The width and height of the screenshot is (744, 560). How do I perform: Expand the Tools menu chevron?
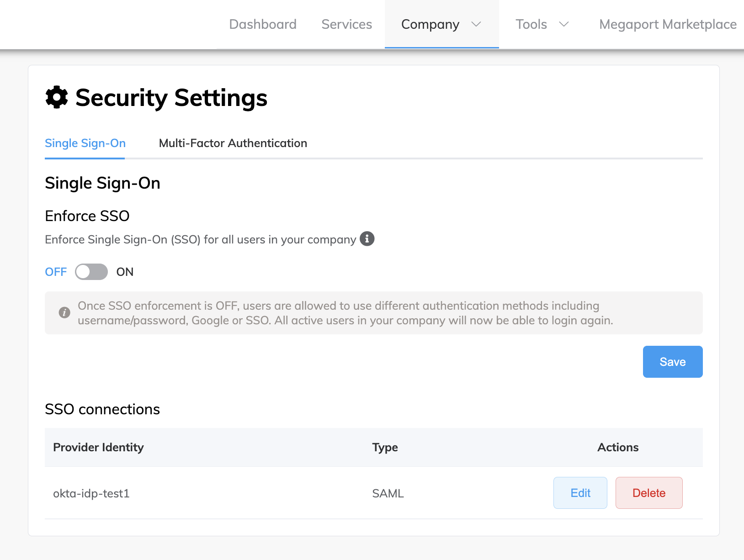tap(564, 24)
